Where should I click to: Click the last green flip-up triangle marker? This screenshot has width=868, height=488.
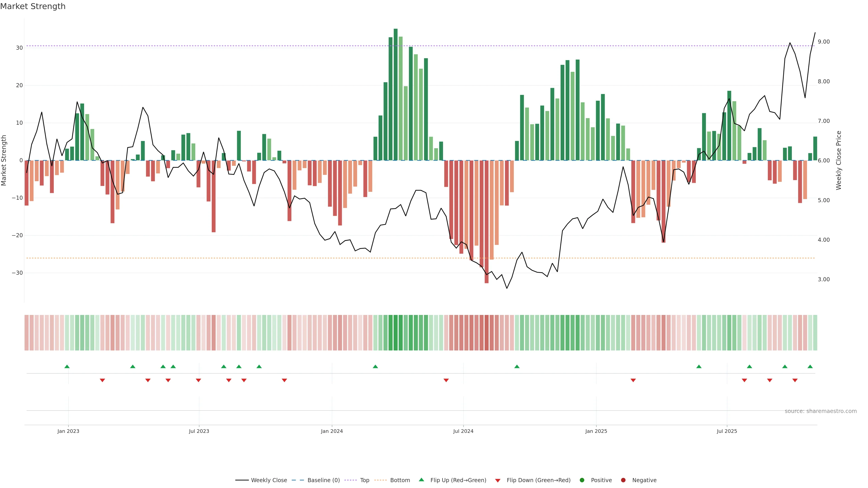[810, 366]
